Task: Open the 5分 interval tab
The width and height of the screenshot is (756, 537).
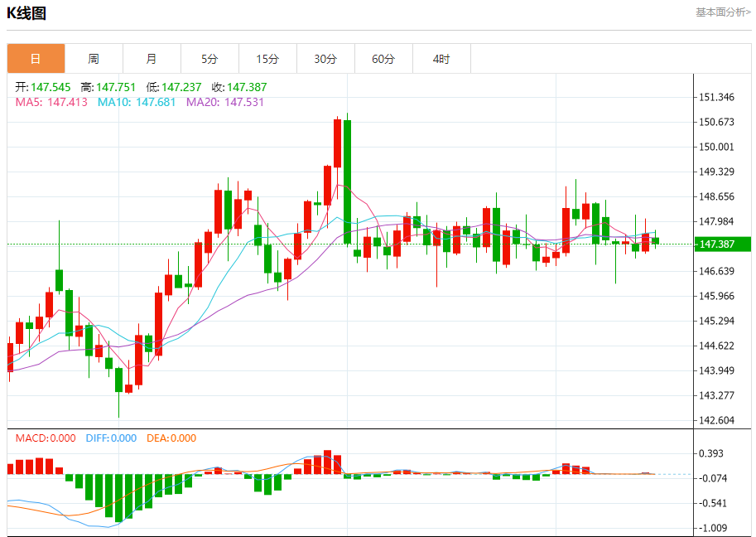Action: point(209,59)
